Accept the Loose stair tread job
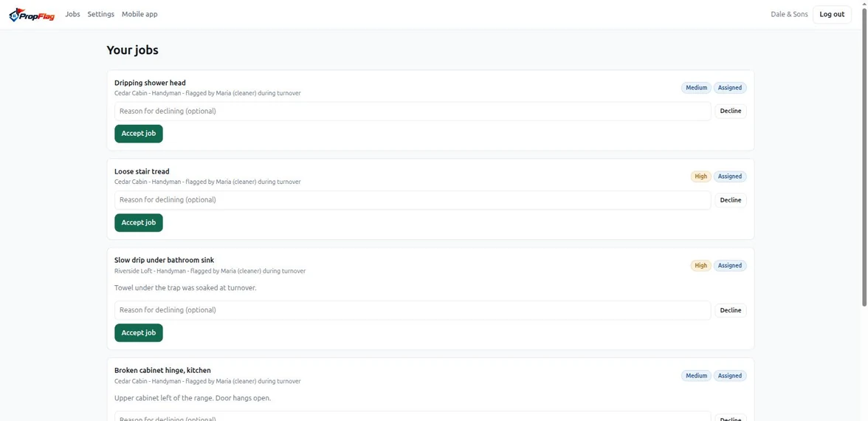 pyautogui.click(x=139, y=223)
